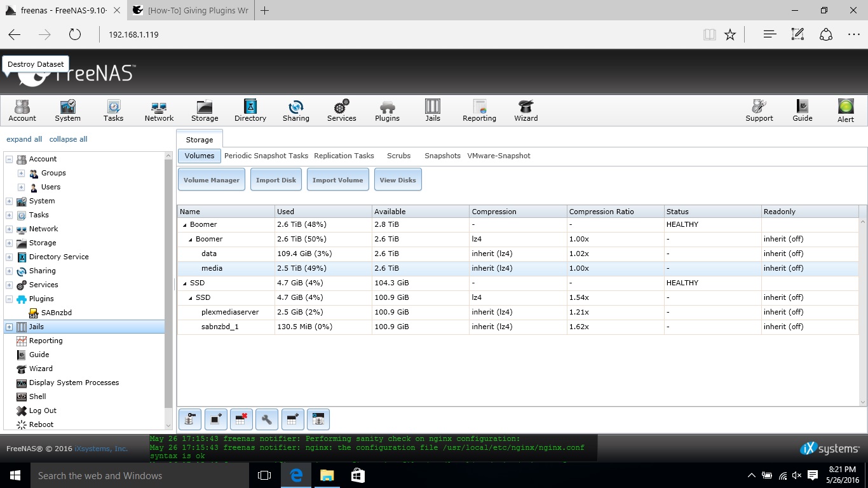Open the Jails toolbar icon
Viewport: 868px width, 488px height.
(433, 110)
